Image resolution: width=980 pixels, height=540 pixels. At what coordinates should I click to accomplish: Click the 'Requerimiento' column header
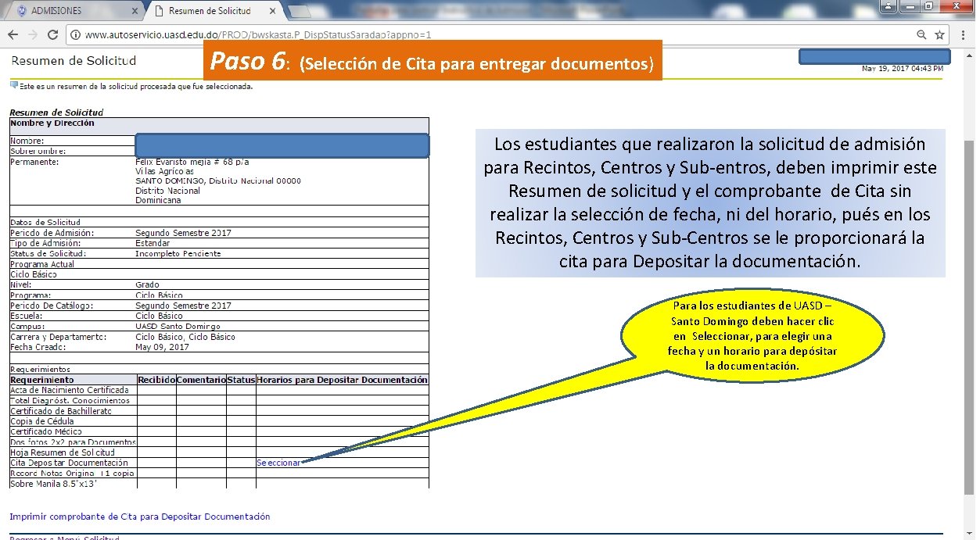(42, 380)
